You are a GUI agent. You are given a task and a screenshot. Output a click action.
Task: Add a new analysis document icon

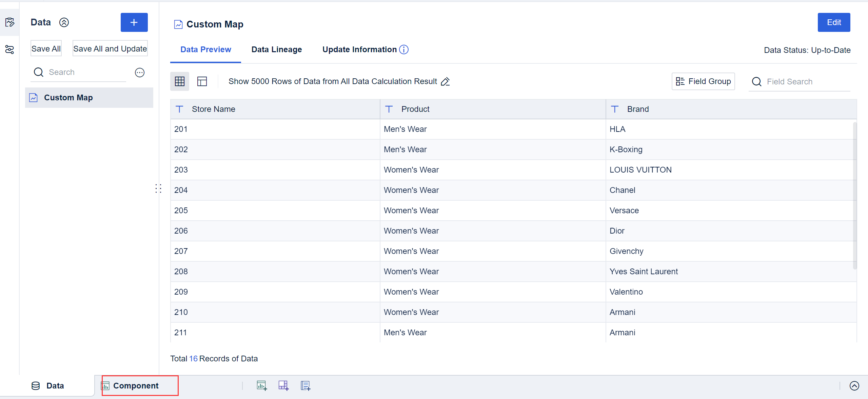point(305,386)
